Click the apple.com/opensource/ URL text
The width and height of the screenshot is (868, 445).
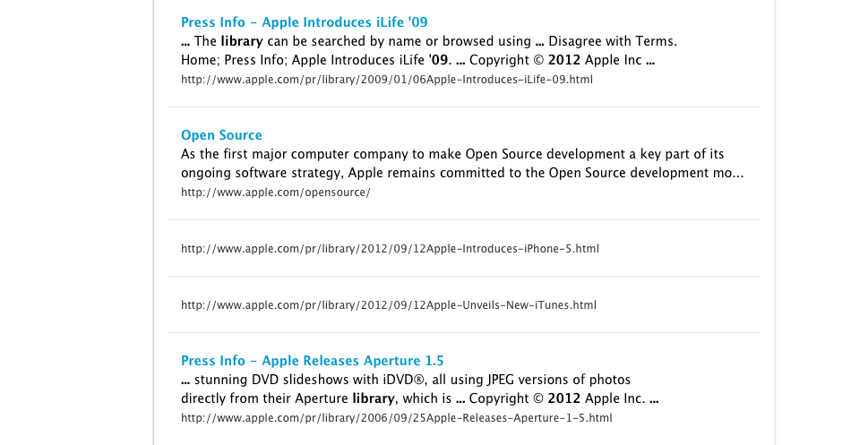click(276, 193)
